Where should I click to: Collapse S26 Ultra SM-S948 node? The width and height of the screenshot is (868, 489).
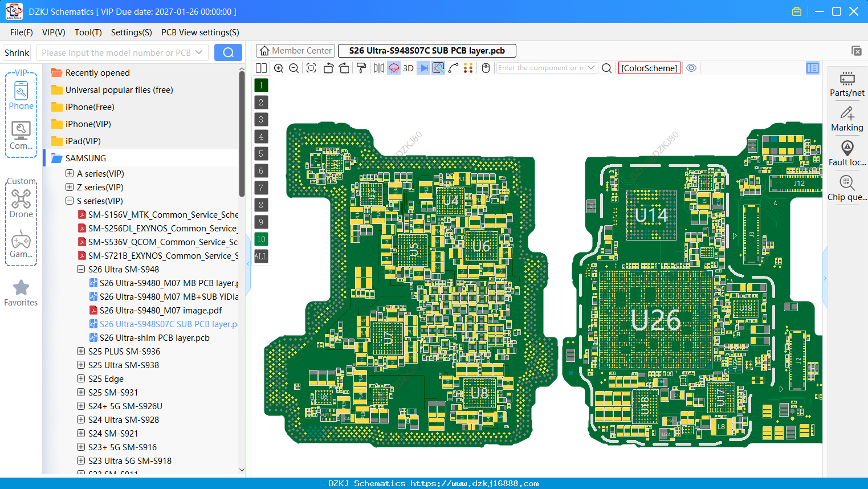(81, 269)
